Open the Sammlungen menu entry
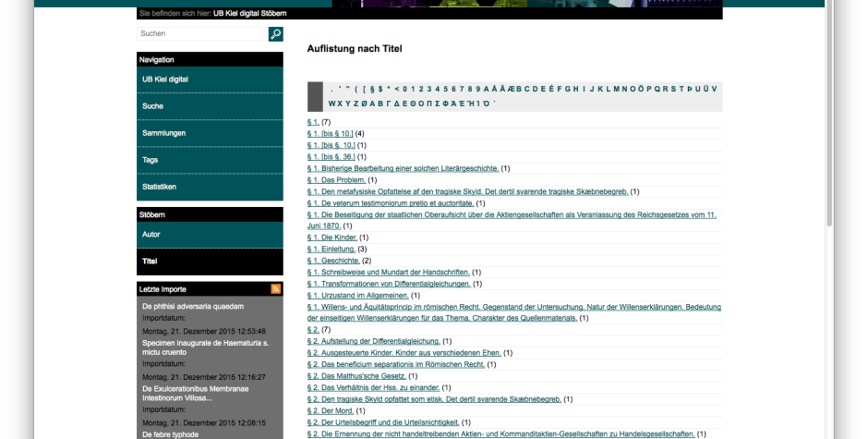Screen dimensions: 868x439 point(210,133)
